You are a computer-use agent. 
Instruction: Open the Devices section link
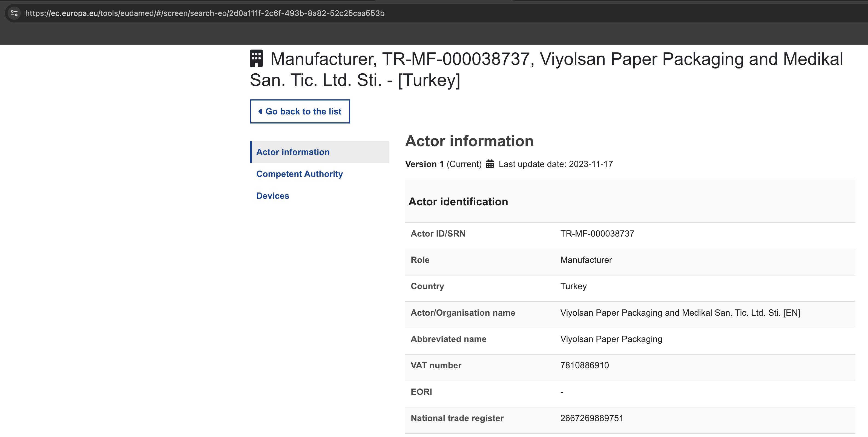pyautogui.click(x=273, y=196)
